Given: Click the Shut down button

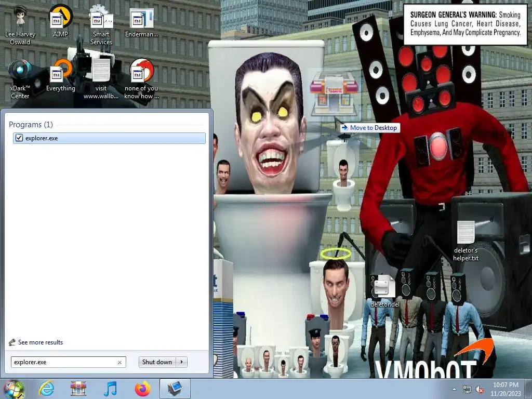Looking at the screenshot, I should tap(157, 362).
